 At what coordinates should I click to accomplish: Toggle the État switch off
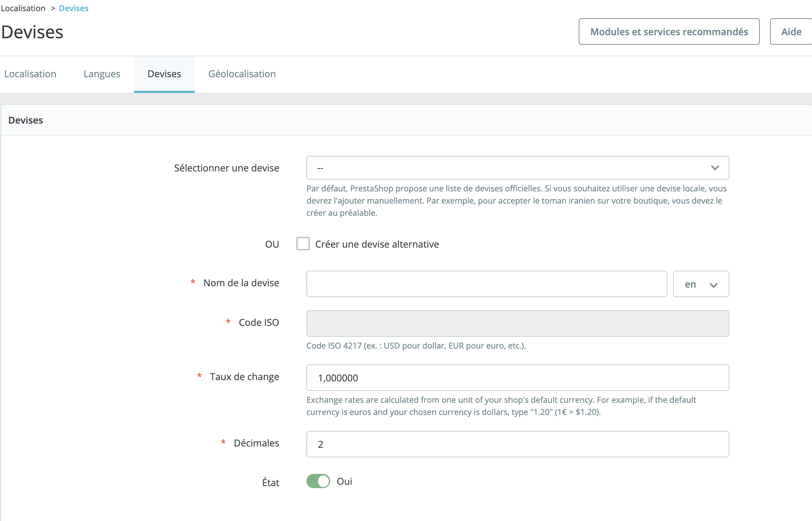[x=318, y=481]
